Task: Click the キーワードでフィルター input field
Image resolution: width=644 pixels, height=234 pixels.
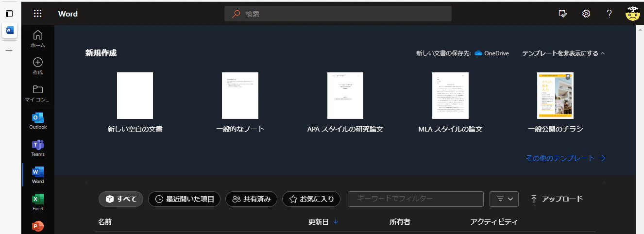Action: [416, 199]
